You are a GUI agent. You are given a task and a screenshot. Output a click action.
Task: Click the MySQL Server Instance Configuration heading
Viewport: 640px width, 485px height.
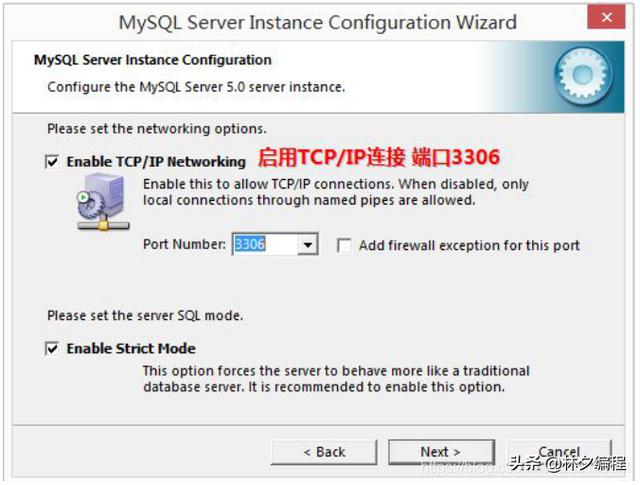[153, 60]
